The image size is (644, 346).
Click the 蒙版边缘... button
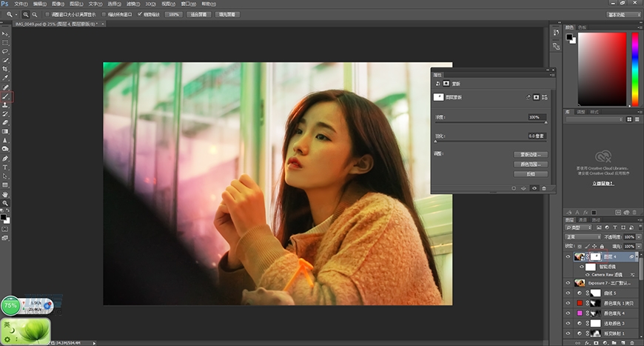tap(530, 154)
